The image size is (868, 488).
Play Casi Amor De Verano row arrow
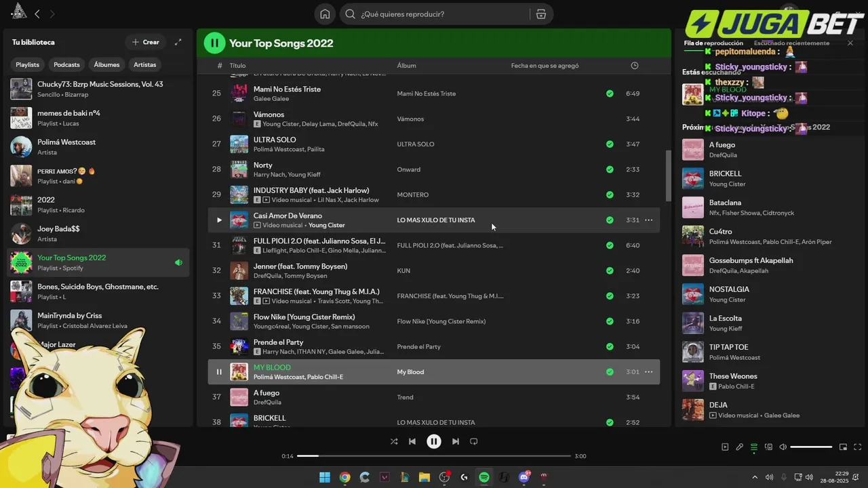click(x=218, y=220)
